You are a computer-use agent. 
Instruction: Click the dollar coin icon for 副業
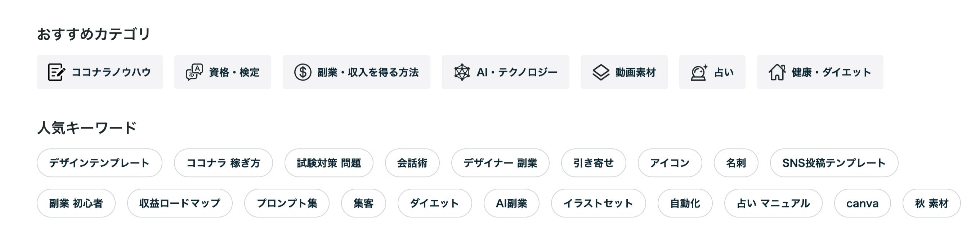click(x=303, y=72)
